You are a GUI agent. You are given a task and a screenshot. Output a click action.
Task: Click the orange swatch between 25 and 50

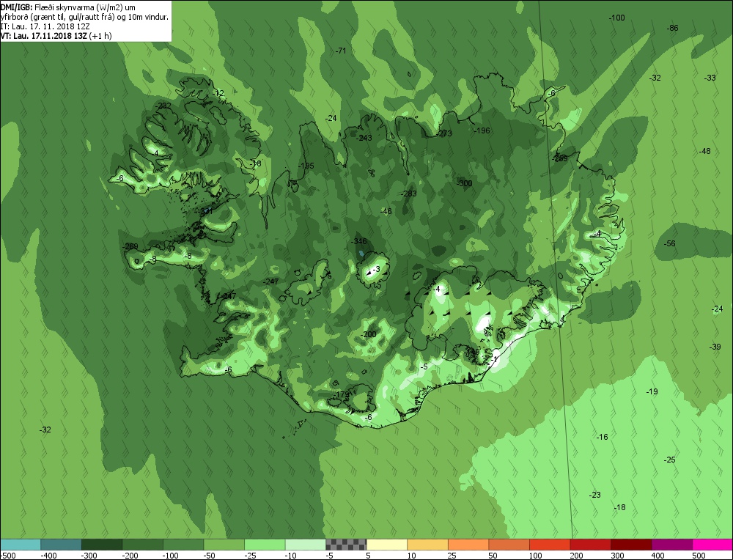point(468,545)
